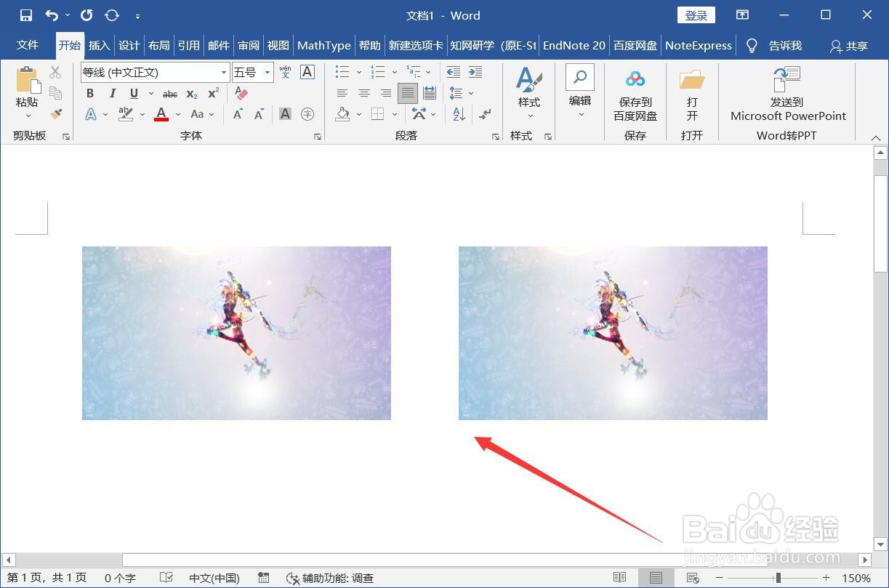Collapse the ribbon with the chevron

[876, 137]
